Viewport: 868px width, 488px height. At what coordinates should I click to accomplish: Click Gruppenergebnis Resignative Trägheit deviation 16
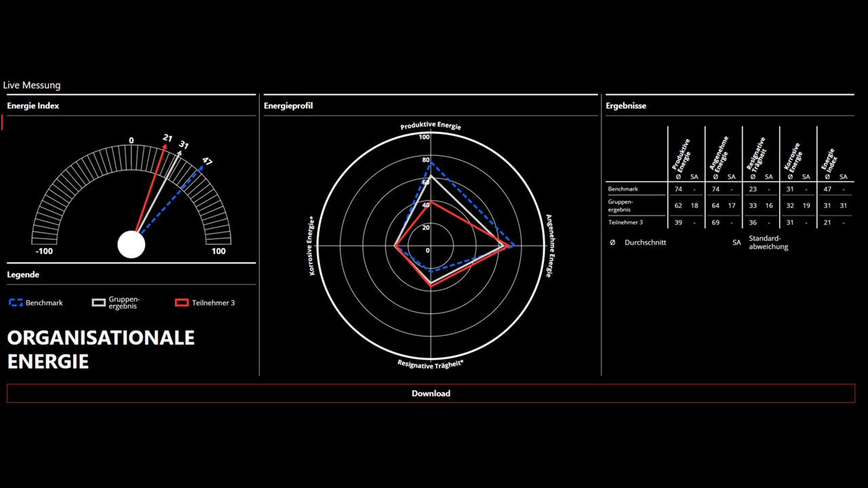coord(769,205)
